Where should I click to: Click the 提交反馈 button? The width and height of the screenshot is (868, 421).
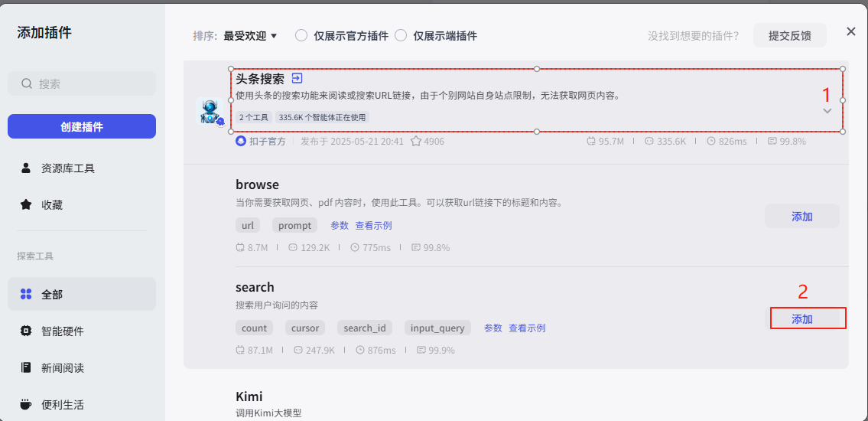(790, 35)
